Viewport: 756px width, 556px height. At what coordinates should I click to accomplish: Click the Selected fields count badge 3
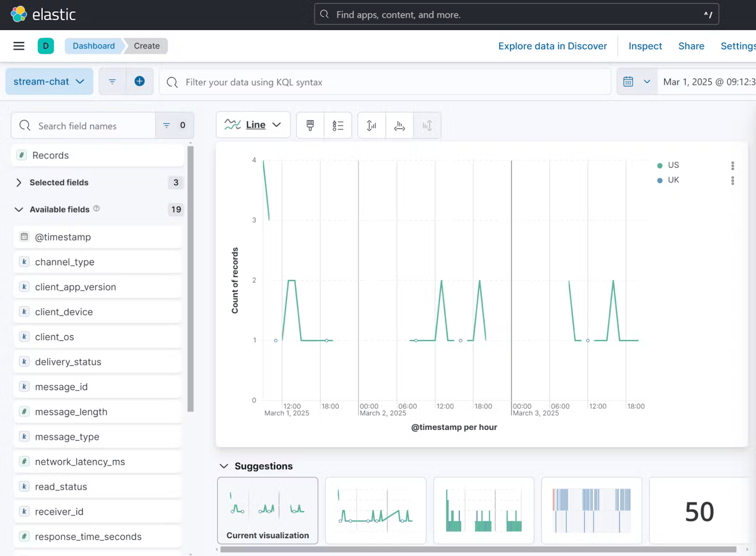pyautogui.click(x=176, y=182)
